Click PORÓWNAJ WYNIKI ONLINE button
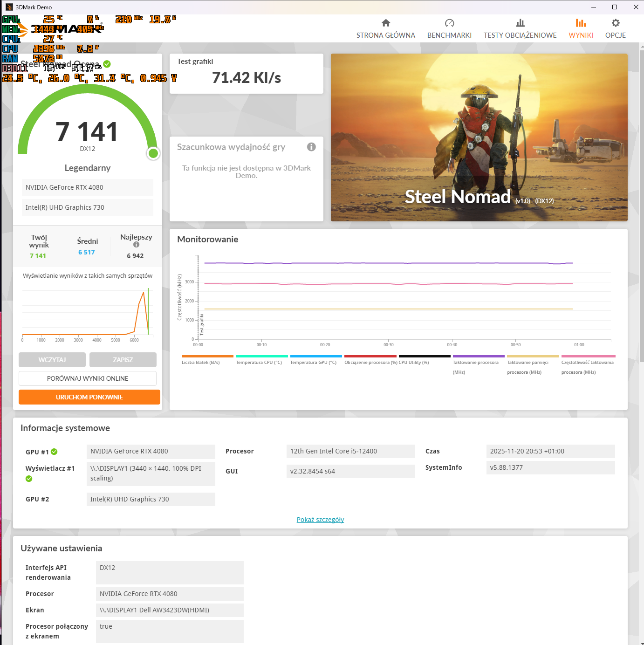Screen dimensions: 644x645 (88, 378)
